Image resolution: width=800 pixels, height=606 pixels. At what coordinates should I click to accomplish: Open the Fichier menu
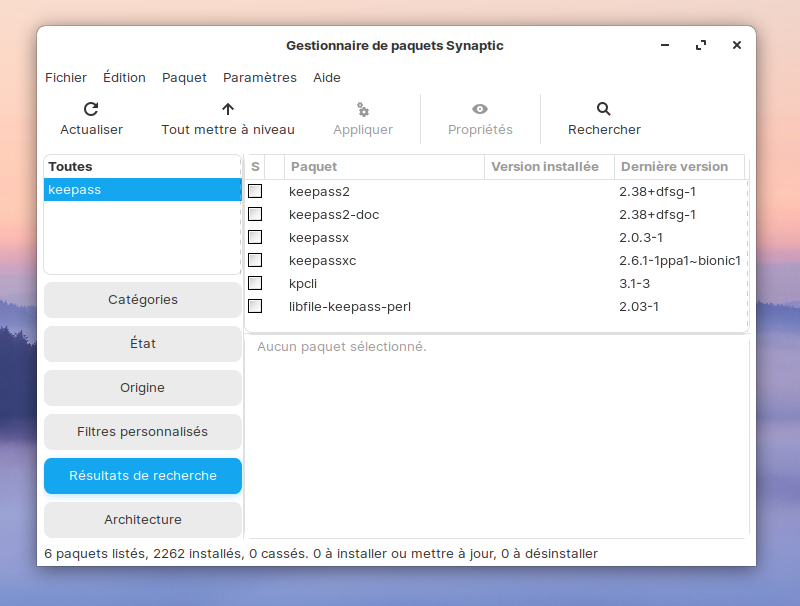tap(66, 77)
